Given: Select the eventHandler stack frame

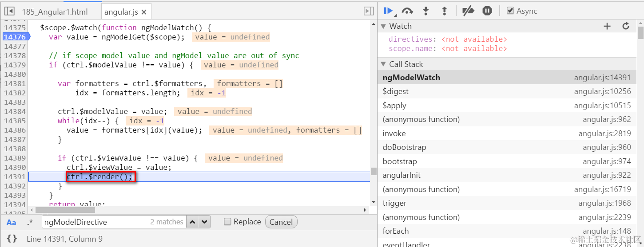Looking at the screenshot, I should tap(507, 244).
